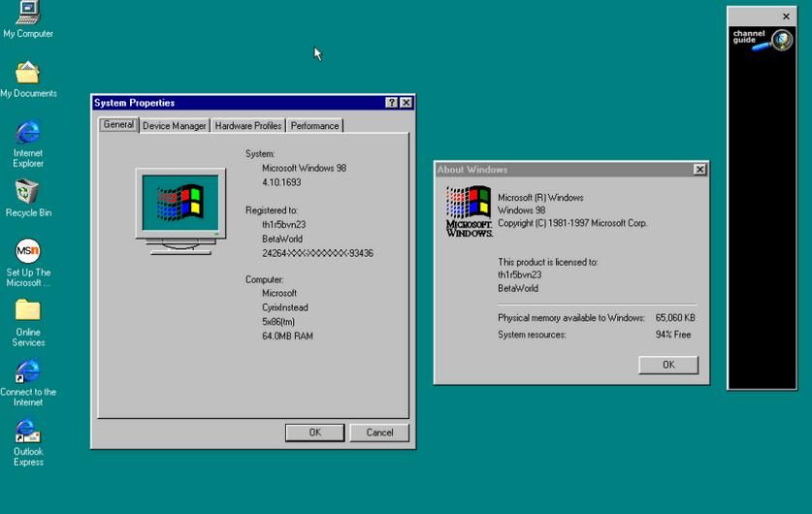Click the 'System resources:' label
The image size is (812, 514).
tap(532, 335)
